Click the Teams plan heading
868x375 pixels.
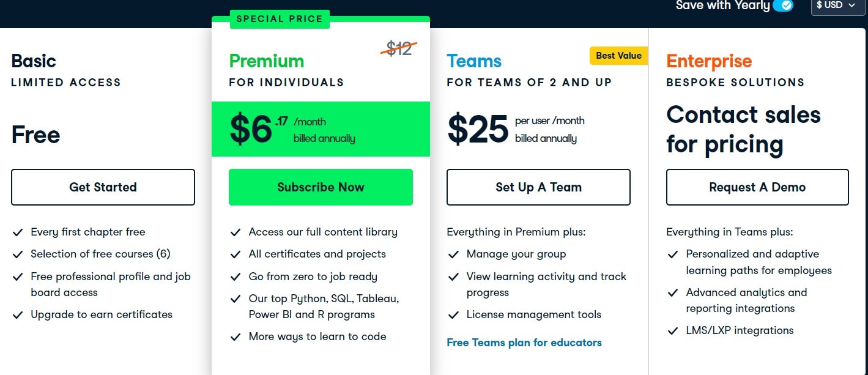474,61
